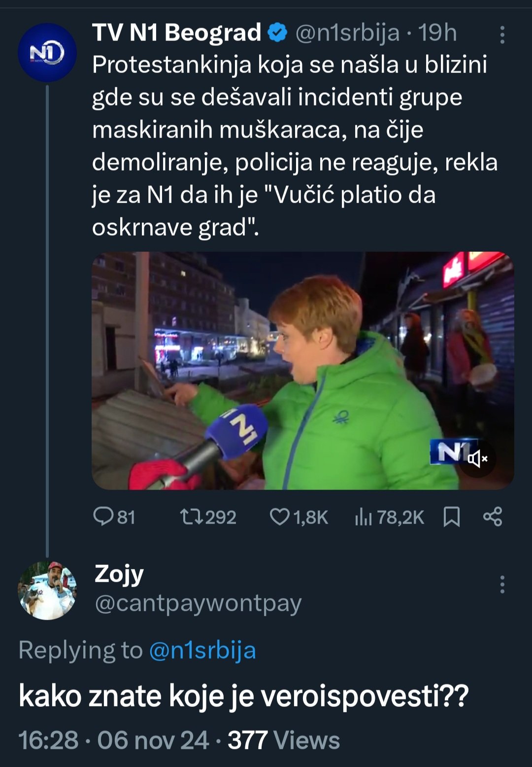Retweet the post with 292 reposts
Screen dimensions: 532x767
pyautogui.click(x=190, y=517)
